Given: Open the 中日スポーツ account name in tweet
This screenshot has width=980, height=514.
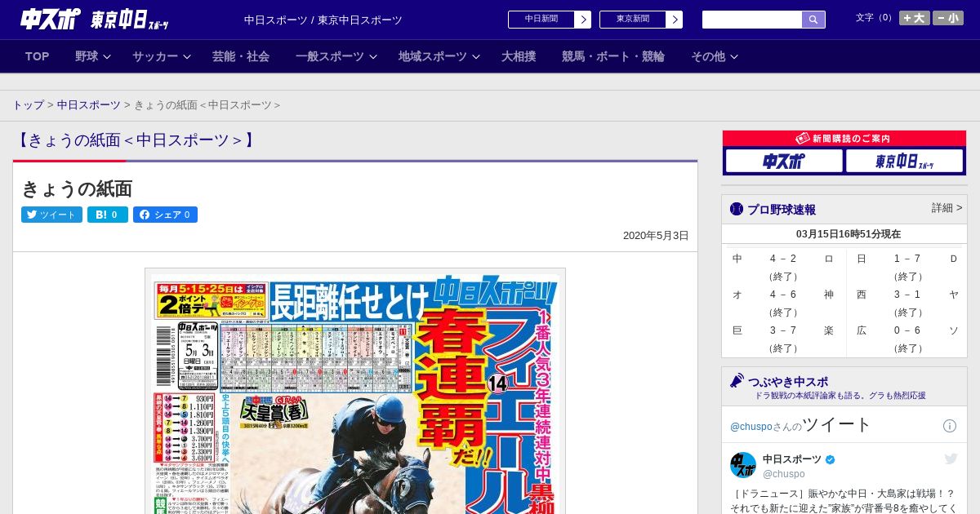Looking at the screenshot, I should point(792,459).
